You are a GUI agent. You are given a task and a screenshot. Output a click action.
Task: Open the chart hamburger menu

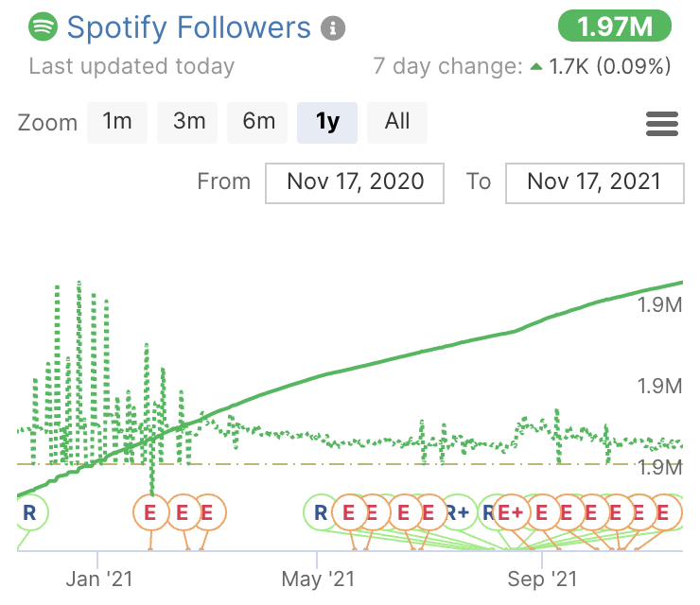pos(661,123)
